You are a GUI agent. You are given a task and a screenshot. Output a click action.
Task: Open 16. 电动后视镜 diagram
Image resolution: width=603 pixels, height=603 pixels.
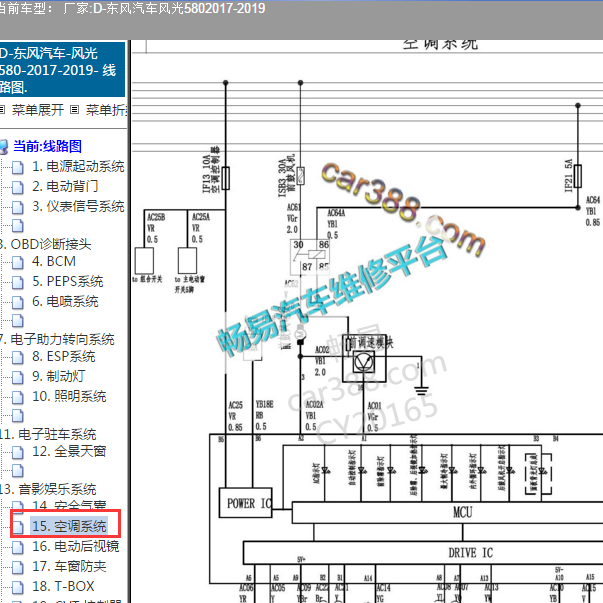[x=75, y=546]
